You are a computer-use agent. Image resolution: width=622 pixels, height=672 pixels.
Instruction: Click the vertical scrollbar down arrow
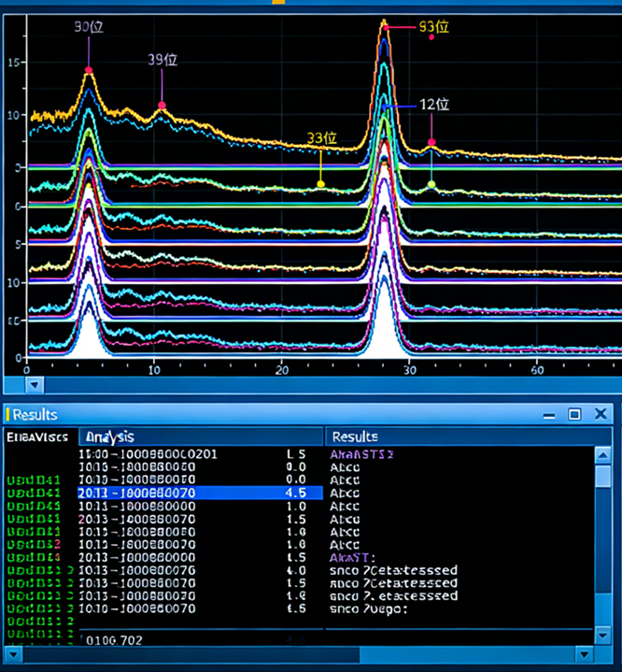click(604, 636)
